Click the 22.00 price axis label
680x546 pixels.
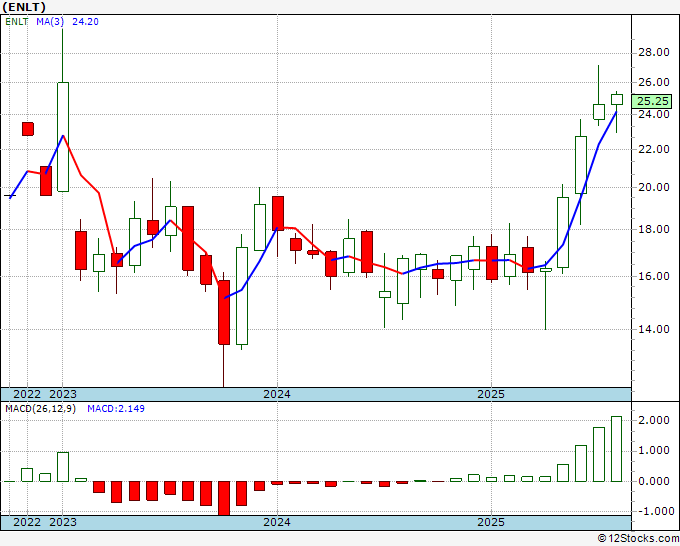coord(654,149)
